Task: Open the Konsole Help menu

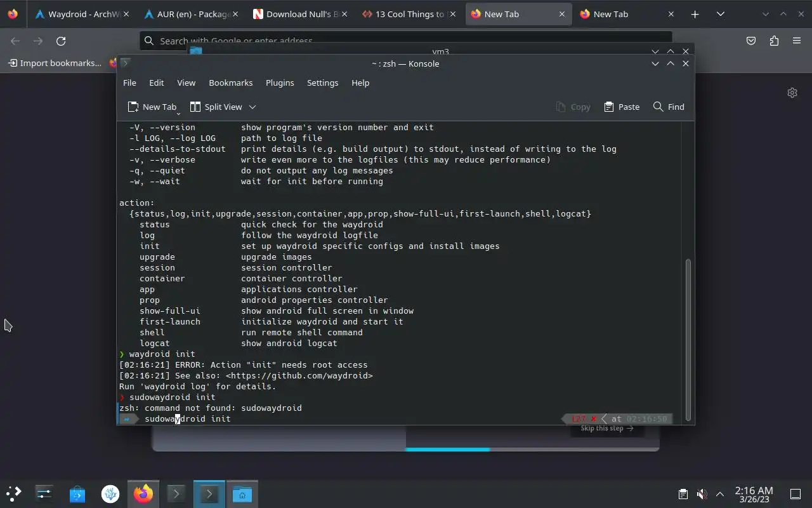Action: coord(360,83)
